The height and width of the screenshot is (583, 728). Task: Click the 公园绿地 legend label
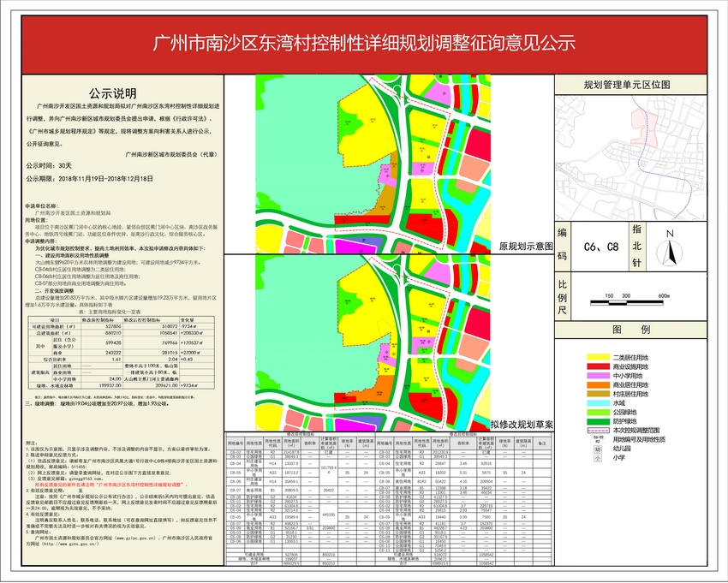[625, 412]
